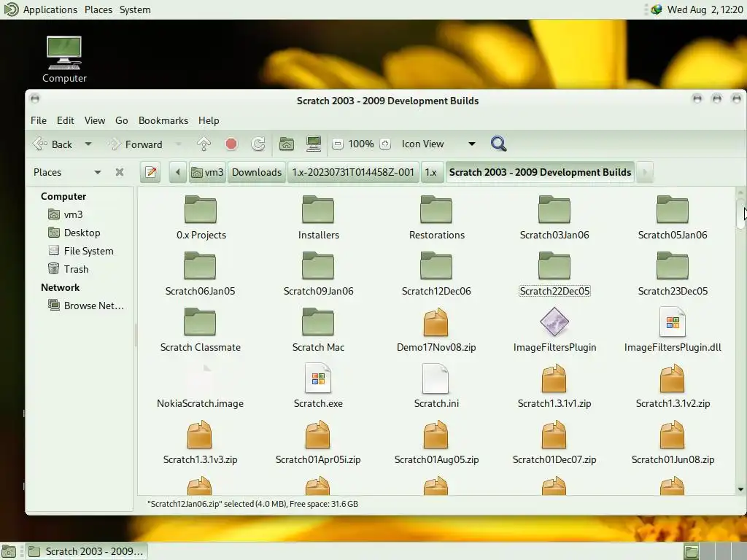Open the Back history dropdown arrow
The width and height of the screenshot is (747, 560).
pyautogui.click(x=88, y=144)
